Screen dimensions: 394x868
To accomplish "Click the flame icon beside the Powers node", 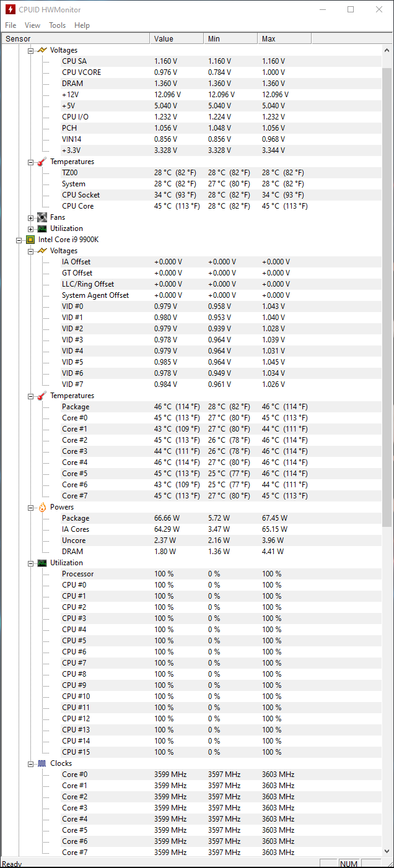I will pos(42,507).
